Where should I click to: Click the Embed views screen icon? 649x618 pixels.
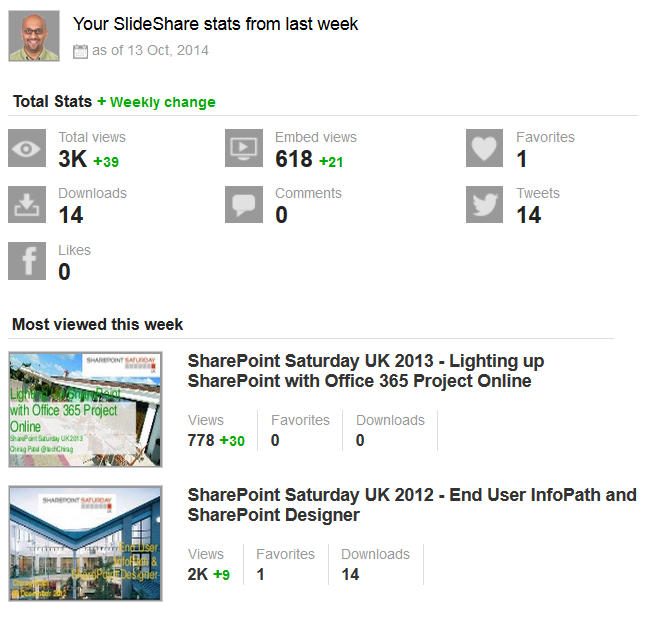coord(244,148)
